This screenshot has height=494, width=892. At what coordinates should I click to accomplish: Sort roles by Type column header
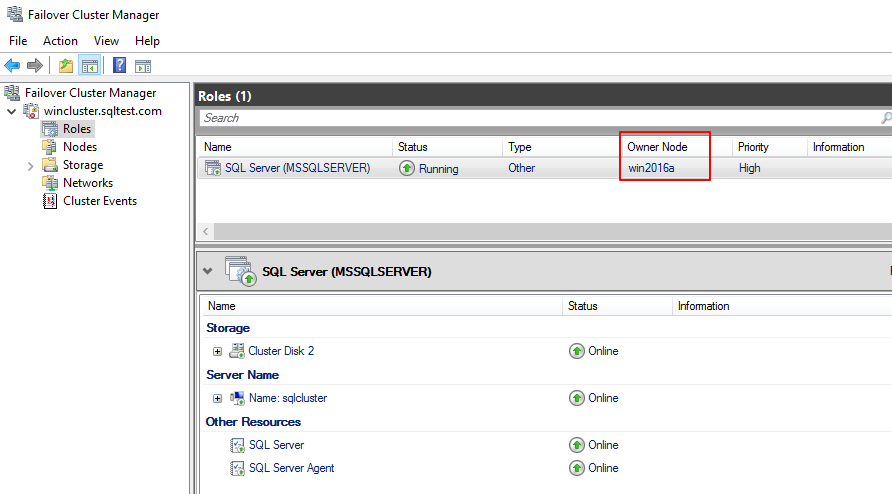pos(561,147)
